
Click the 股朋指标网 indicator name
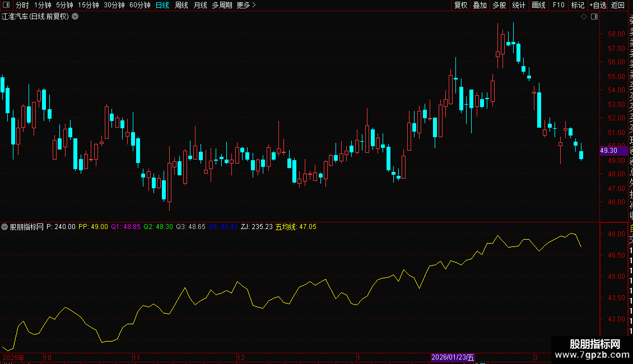tap(27, 227)
